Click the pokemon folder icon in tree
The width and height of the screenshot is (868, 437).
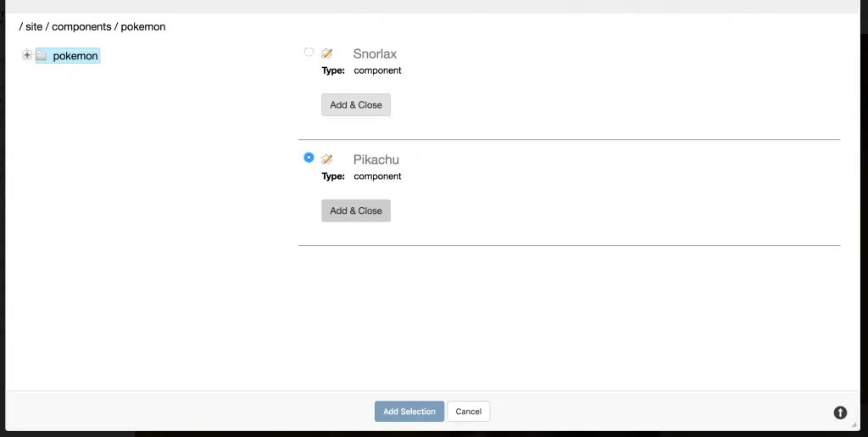tap(41, 56)
